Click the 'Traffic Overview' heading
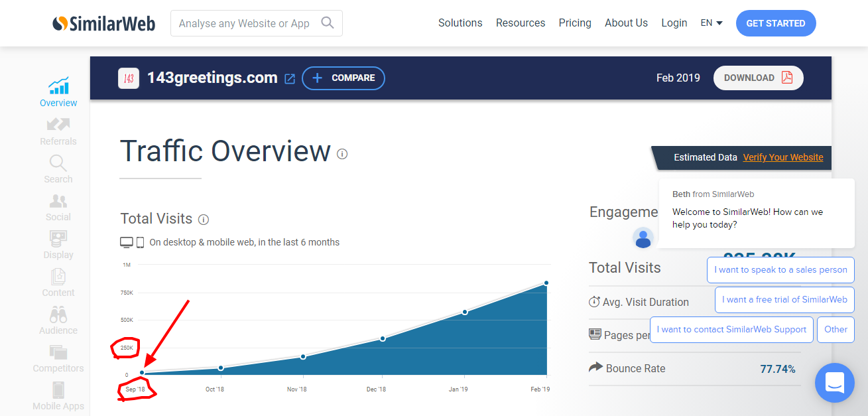 (225, 151)
